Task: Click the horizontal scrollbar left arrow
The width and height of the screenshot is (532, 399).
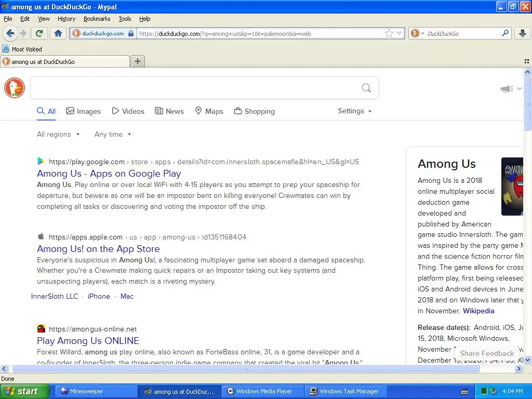Action: [x=4, y=368]
